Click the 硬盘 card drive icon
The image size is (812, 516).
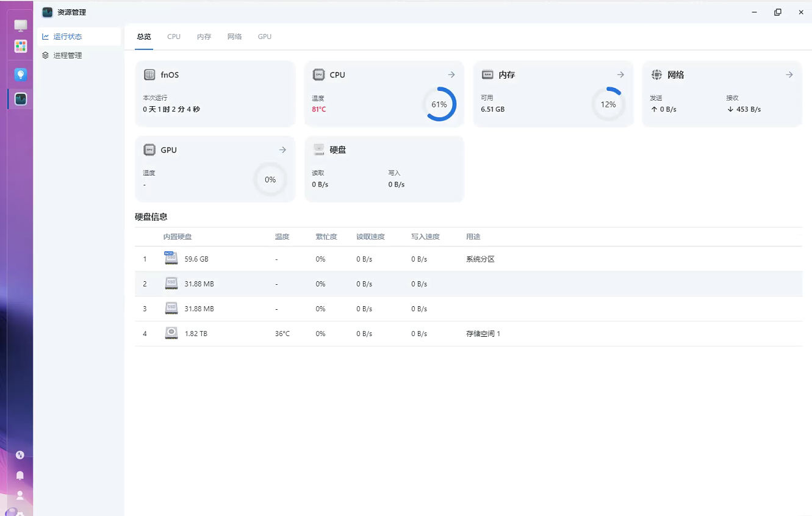click(x=318, y=150)
